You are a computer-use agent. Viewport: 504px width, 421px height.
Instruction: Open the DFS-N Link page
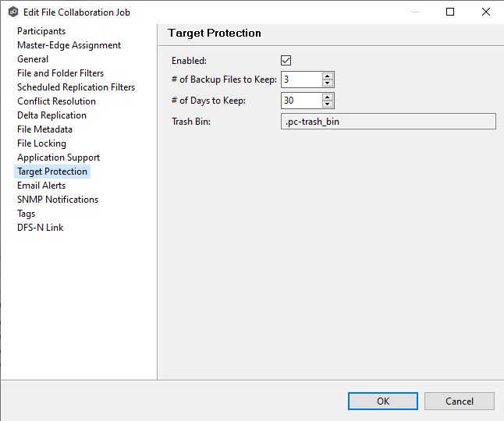(41, 228)
